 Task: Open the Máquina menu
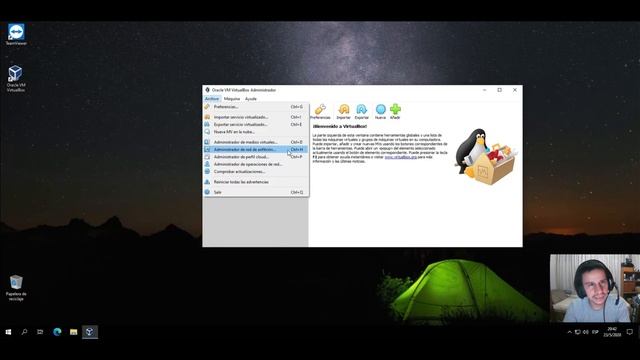[x=231, y=99]
